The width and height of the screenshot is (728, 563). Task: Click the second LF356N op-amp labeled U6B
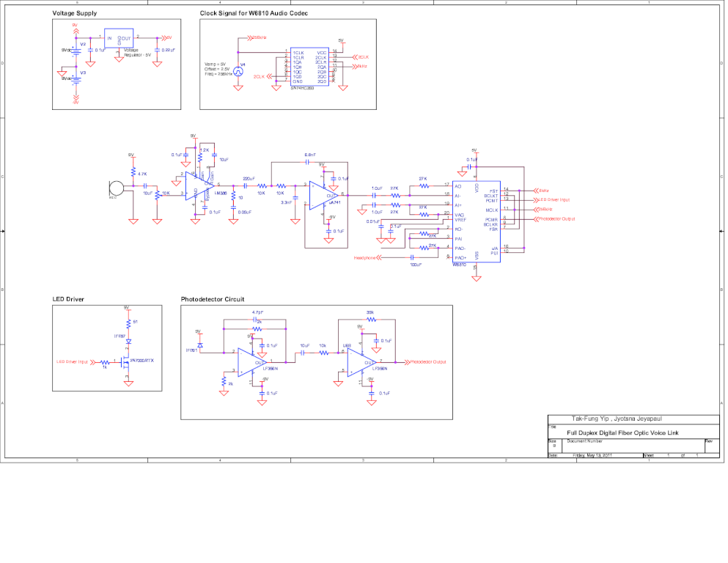[361, 362]
